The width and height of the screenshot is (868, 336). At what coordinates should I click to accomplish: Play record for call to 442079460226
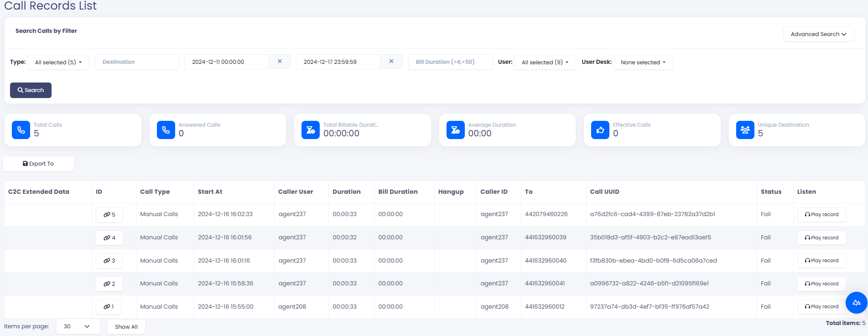pos(821,215)
